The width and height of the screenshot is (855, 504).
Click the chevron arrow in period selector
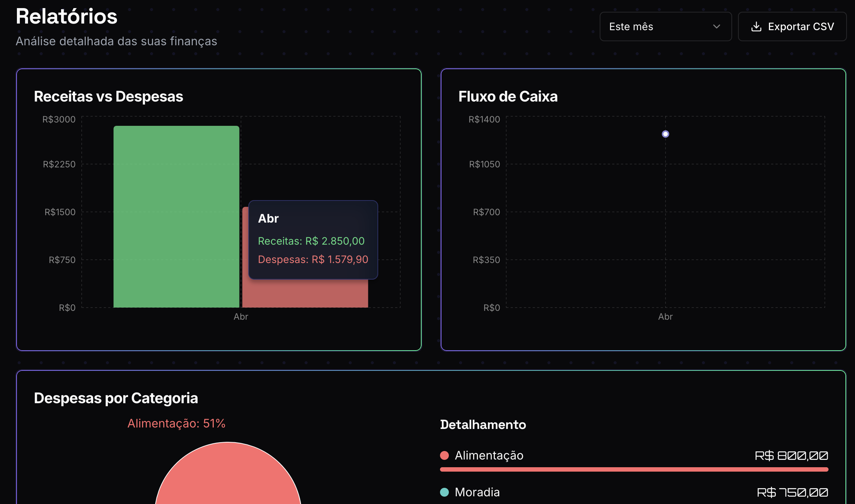pos(716,26)
